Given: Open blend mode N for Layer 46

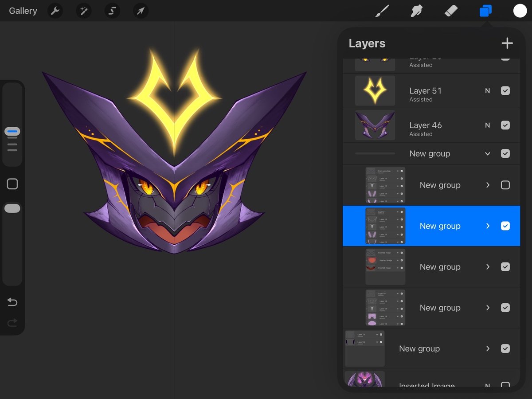Looking at the screenshot, I should [488, 125].
